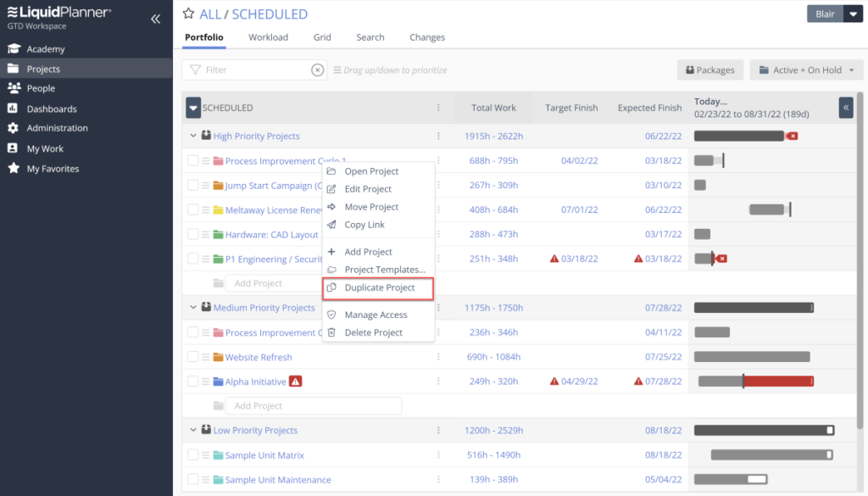Check the Meltaway License Renewal checkbox
The height and width of the screenshot is (496, 868).
tap(192, 209)
